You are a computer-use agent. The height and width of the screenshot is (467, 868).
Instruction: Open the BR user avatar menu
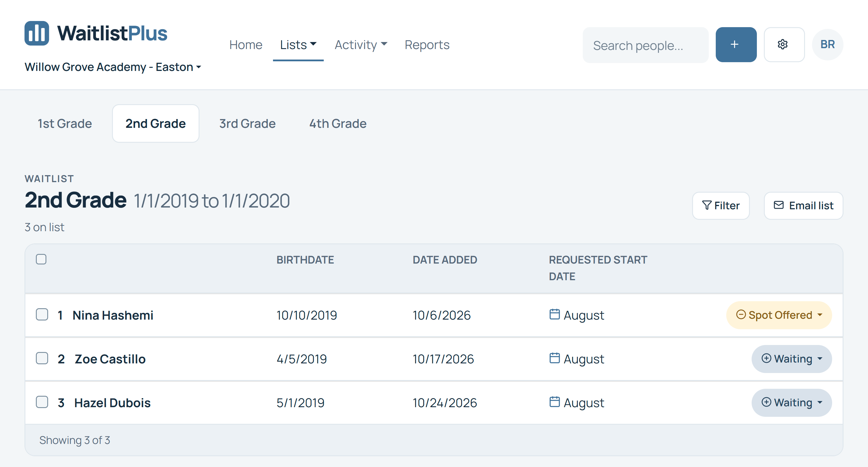[x=827, y=44]
